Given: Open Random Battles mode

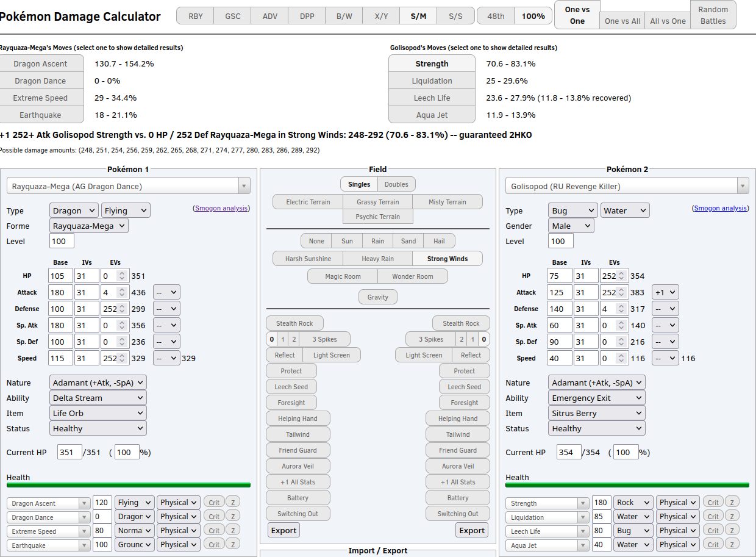Looking at the screenshot, I should click(713, 15).
